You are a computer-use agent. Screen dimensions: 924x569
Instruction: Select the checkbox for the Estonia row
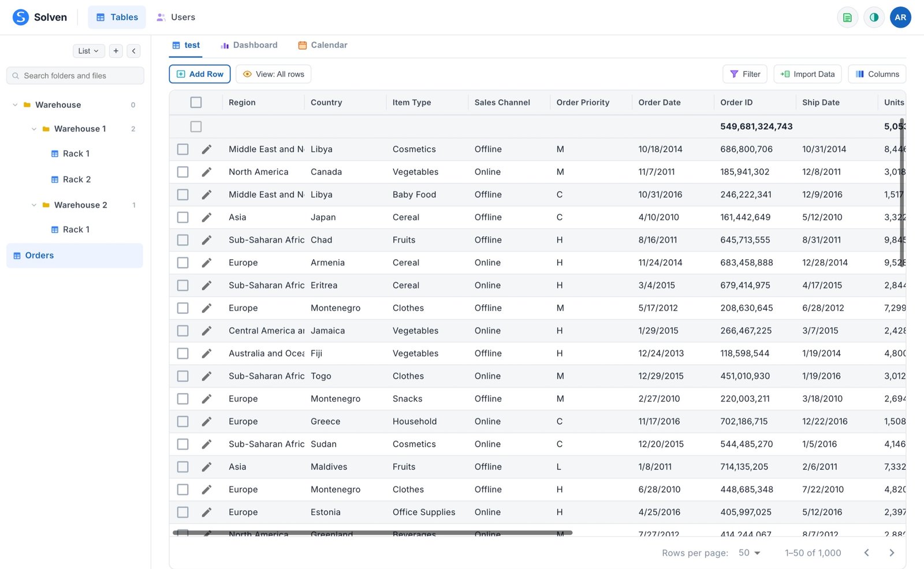pyautogui.click(x=182, y=512)
